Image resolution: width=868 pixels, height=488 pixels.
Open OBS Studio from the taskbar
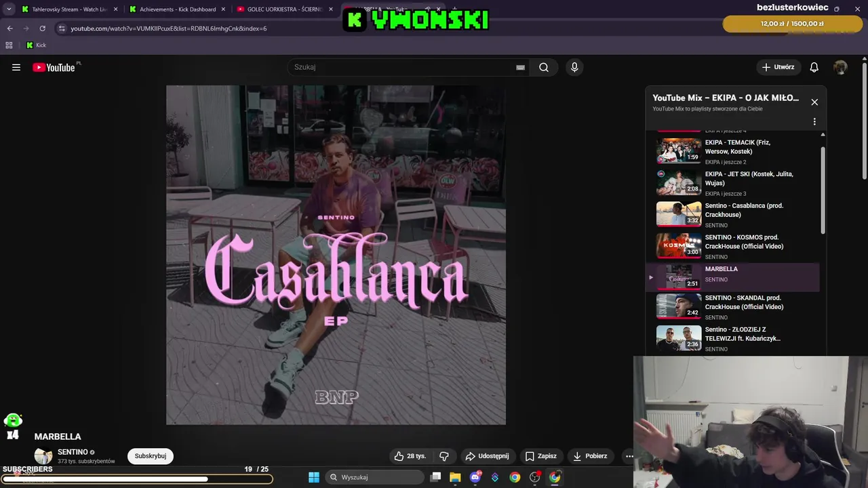click(x=535, y=477)
